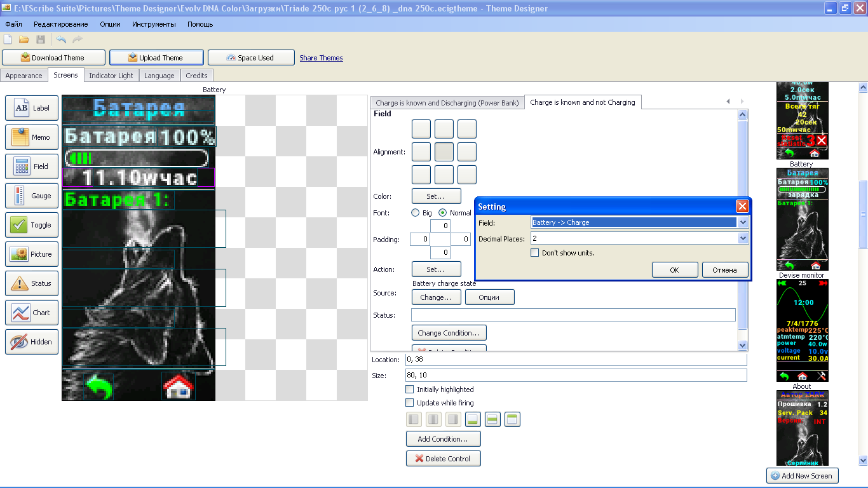
Task: Select the Devise monitor screen thumbnail
Action: tap(803, 330)
